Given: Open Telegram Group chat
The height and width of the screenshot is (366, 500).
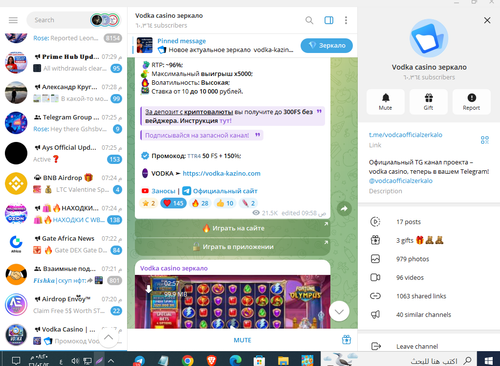Looking at the screenshot, I should pos(63,123).
